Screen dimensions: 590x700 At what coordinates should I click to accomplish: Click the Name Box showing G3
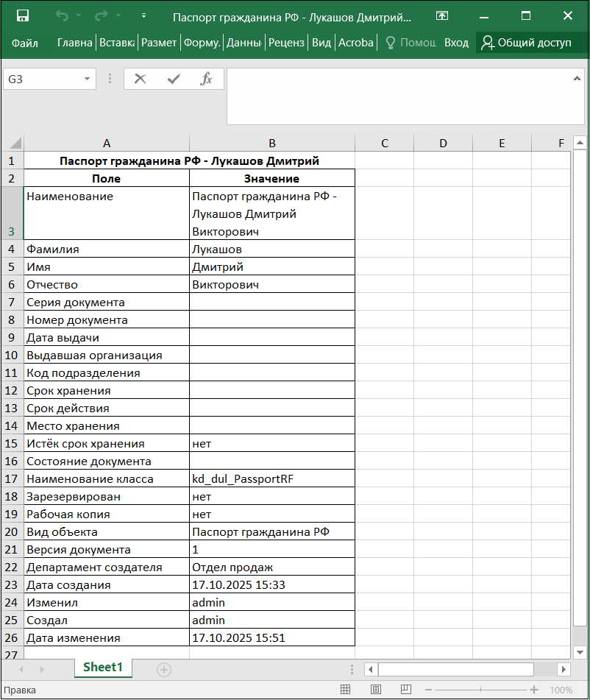pyautogui.click(x=43, y=79)
